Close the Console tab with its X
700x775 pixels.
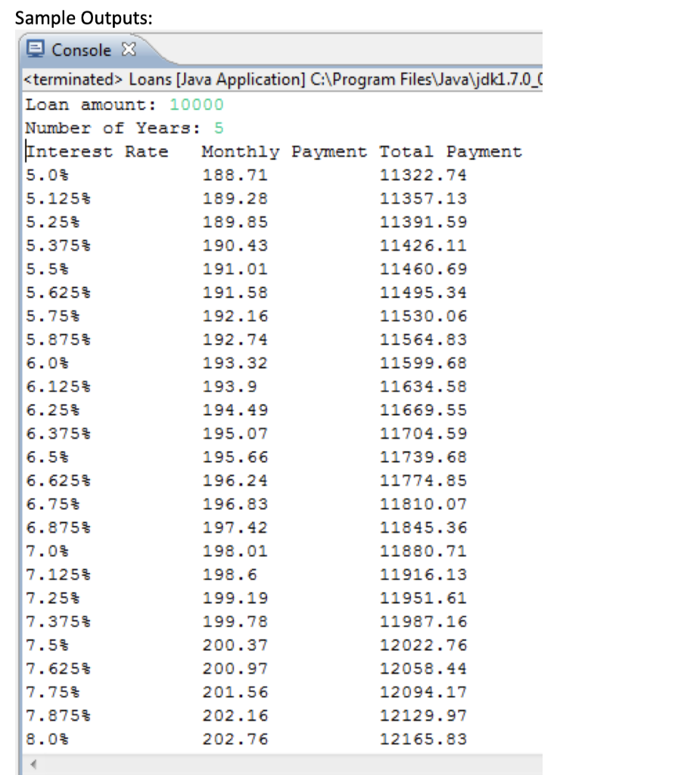pos(129,49)
